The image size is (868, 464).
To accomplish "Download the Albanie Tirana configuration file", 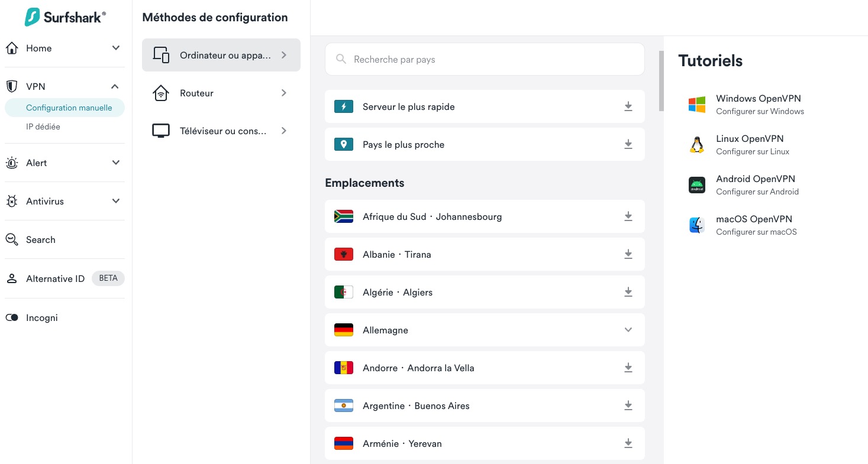I will 628,254.
